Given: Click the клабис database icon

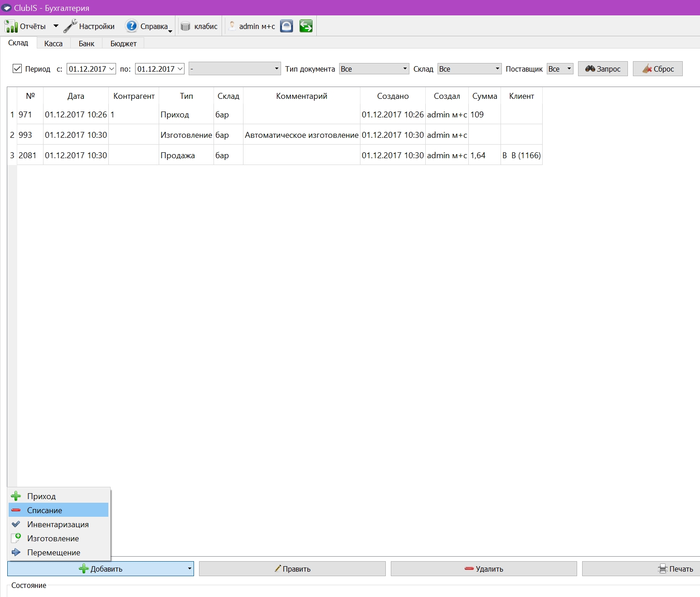Looking at the screenshot, I should coord(185,26).
